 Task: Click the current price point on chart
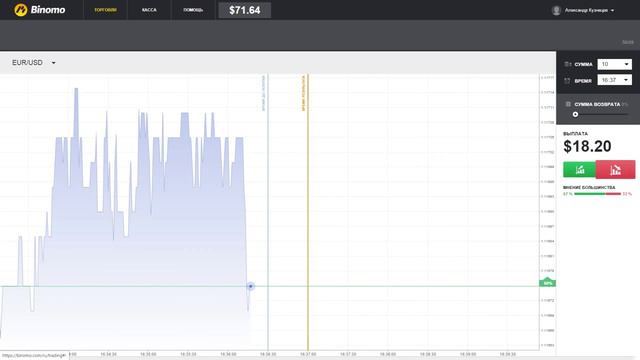251,286
